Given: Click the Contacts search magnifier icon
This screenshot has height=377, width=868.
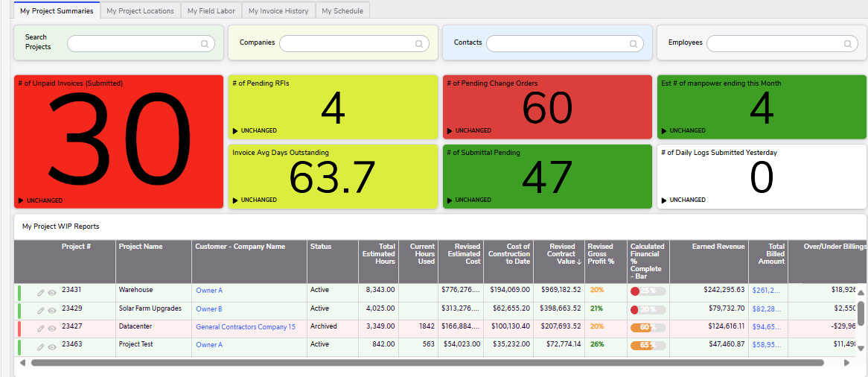Looking at the screenshot, I should click(x=634, y=45).
